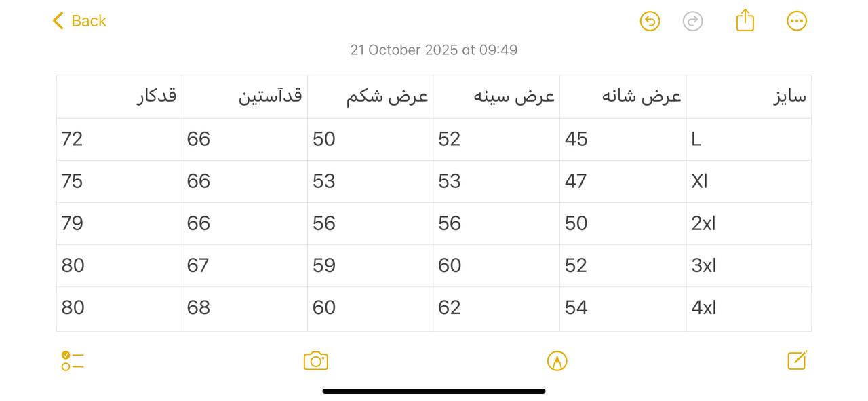Tap the home indicator bar
This screenshot has width=868, height=401.
click(434, 392)
